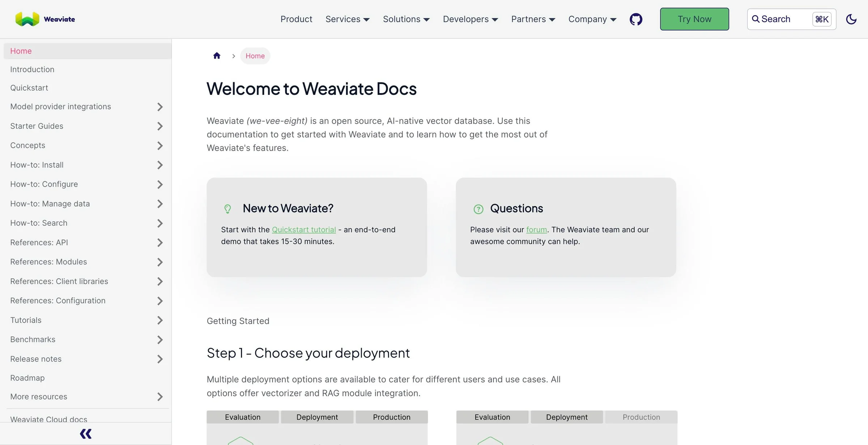Image resolution: width=868 pixels, height=445 pixels.
Task: Select the left card's Production tab
Action: [x=392, y=417]
